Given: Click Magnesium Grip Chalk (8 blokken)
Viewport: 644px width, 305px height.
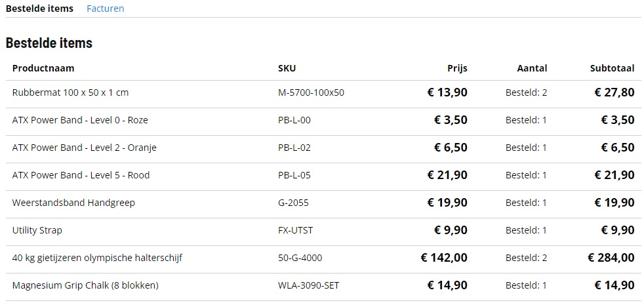Looking at the screenshot, I should [x=85, y=285].
